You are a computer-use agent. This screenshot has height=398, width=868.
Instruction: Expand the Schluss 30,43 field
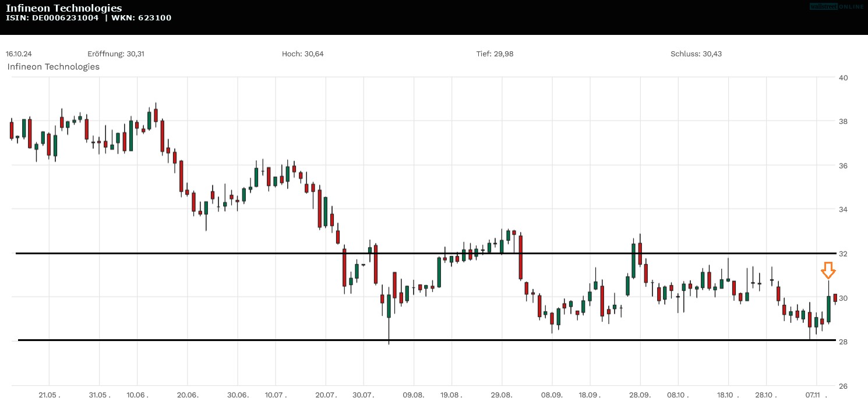[x=695, y=54]
